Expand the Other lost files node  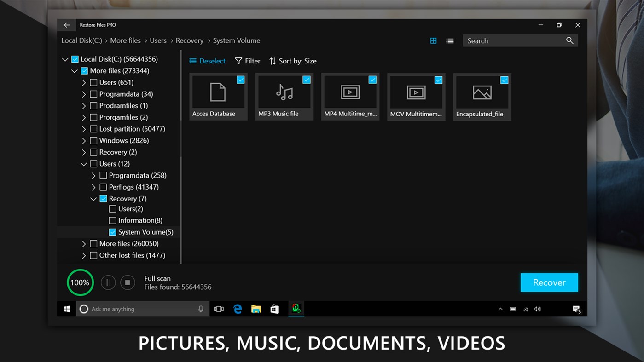click(x=84, y=255)
